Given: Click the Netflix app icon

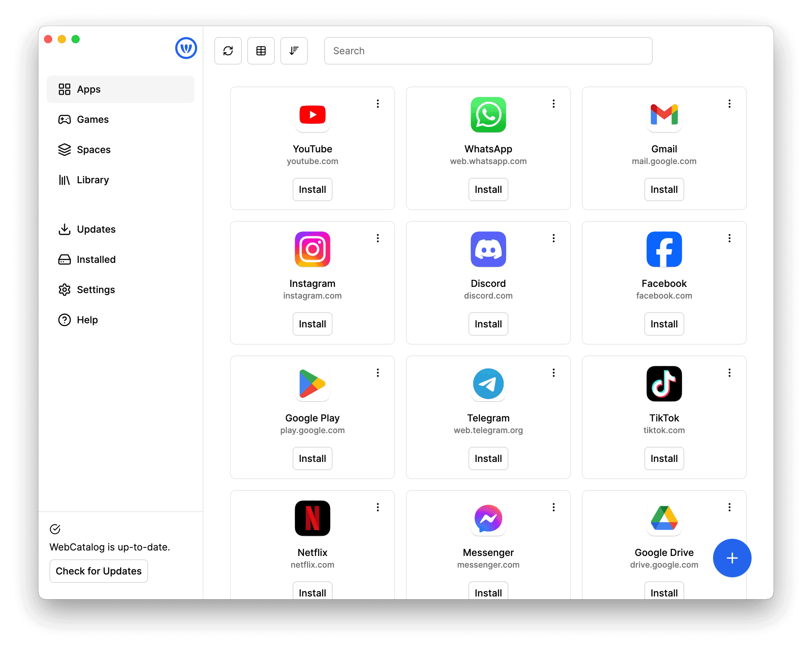Looking at the screenshot, I should pos(312,517).
